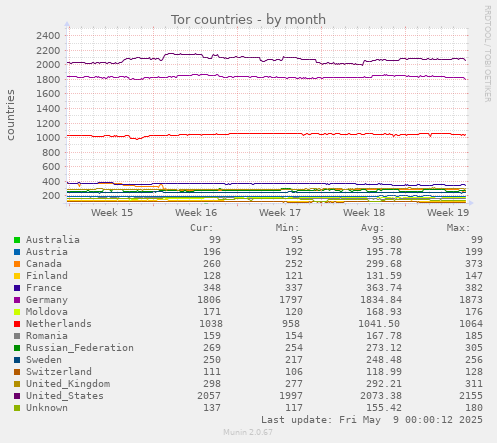This screenshot has height=443, width=497.
Task: Click the Week 16 axis label
Action: point(196,213)
